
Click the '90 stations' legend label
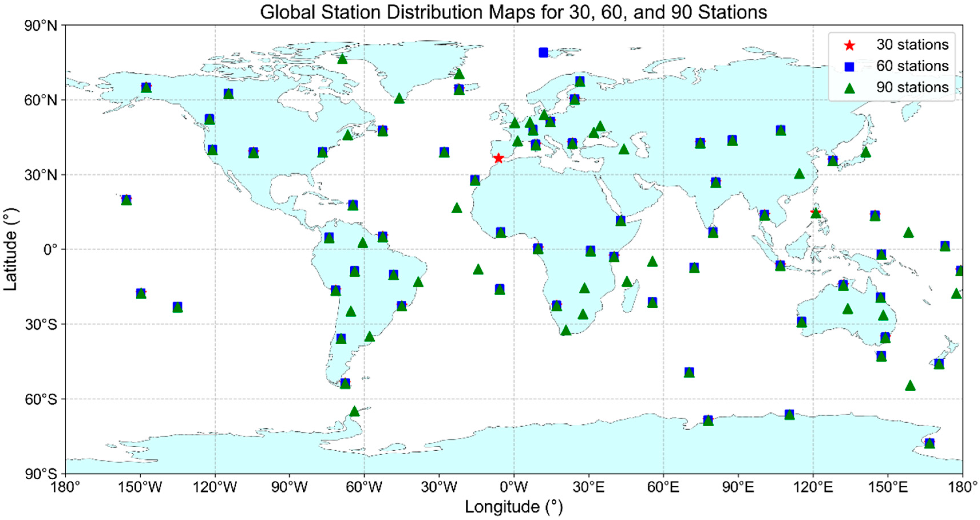pyautogui.click(x=912, y=88)
